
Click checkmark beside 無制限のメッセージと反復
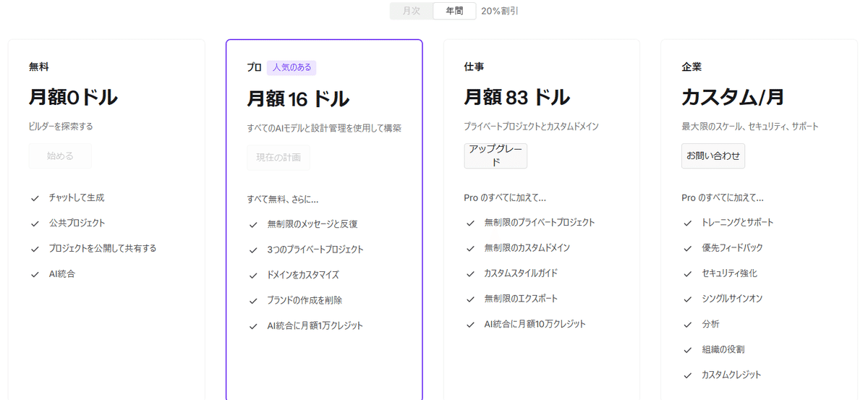coord(253,224)
